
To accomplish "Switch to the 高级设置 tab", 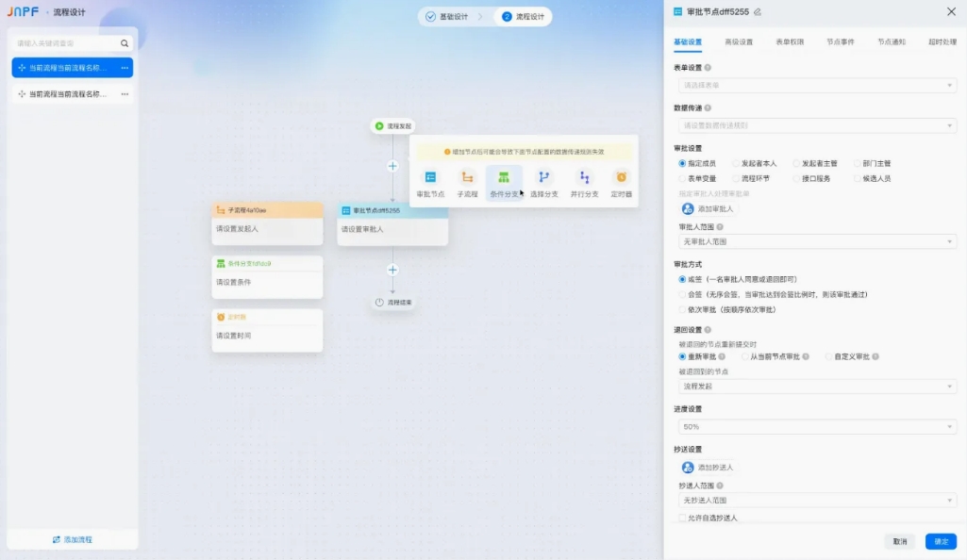I will click(x=741, y=42).
